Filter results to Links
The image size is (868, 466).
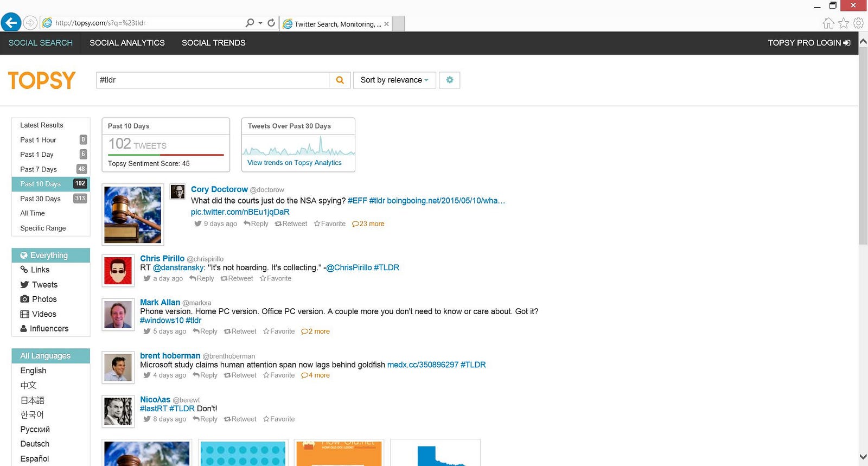pyautogui.click(x=51, y=270)
